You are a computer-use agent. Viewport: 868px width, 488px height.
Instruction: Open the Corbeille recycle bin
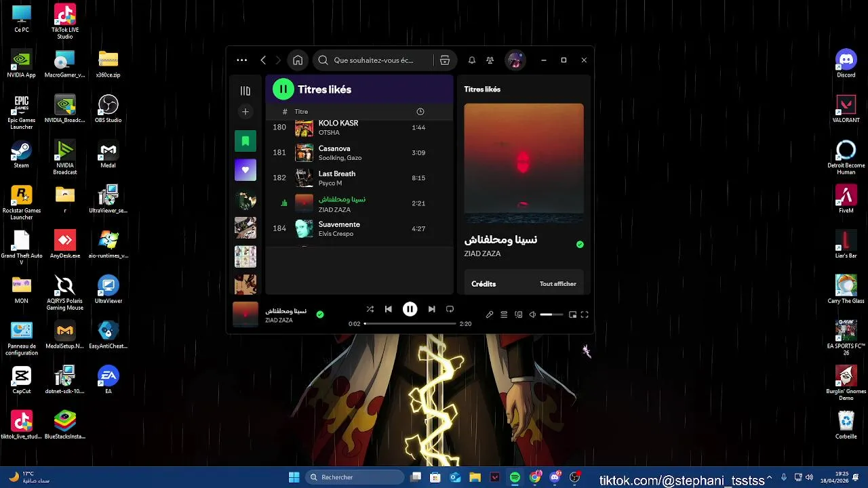(846, 426)
